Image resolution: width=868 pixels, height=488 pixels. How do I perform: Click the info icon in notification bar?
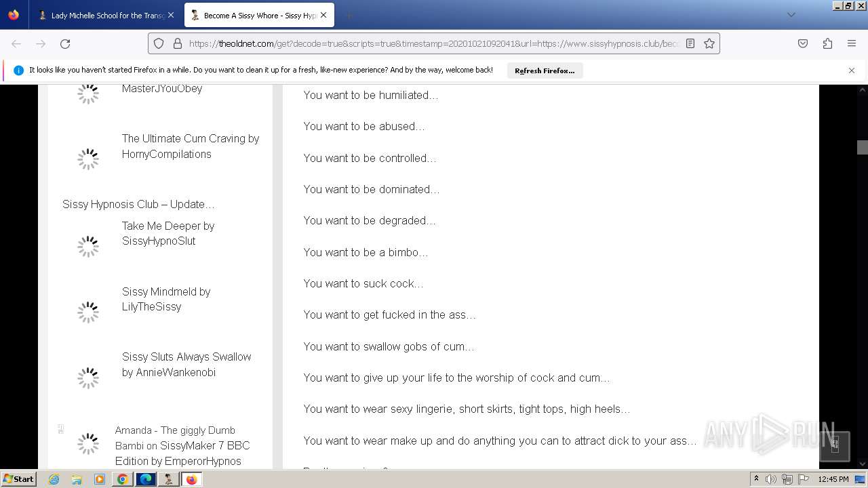pyautogui.click(x=18, y=70)
